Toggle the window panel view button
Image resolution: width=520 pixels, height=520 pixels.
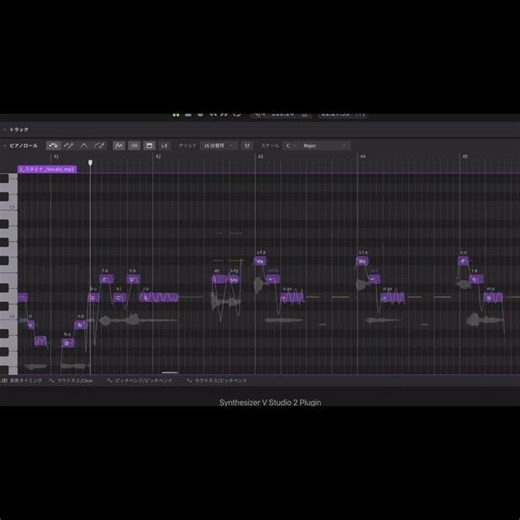coord(149,146)
